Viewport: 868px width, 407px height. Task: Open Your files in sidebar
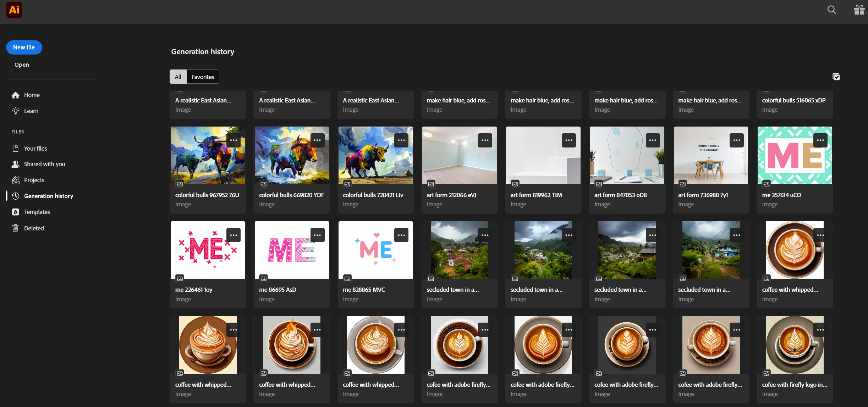(35, 149)
